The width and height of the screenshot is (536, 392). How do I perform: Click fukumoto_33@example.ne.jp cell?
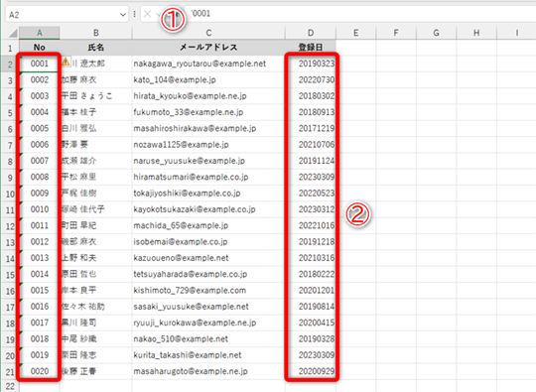pyautogui.click(x=208, y=112)
